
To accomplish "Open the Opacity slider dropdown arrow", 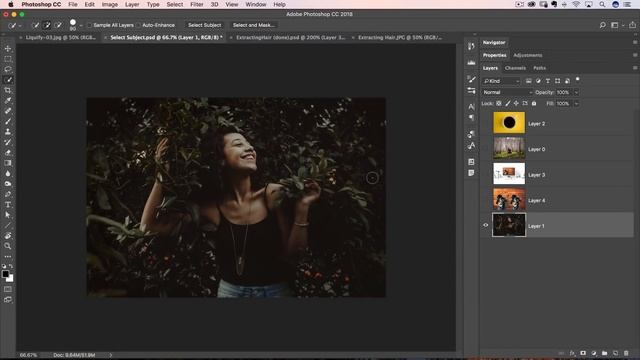I will [576, 92].
